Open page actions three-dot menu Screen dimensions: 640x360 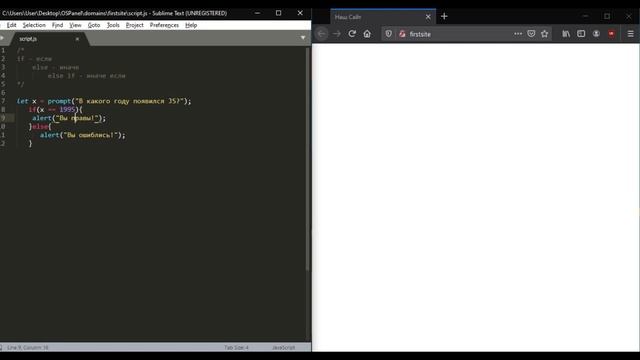click(x=518, y=34)
